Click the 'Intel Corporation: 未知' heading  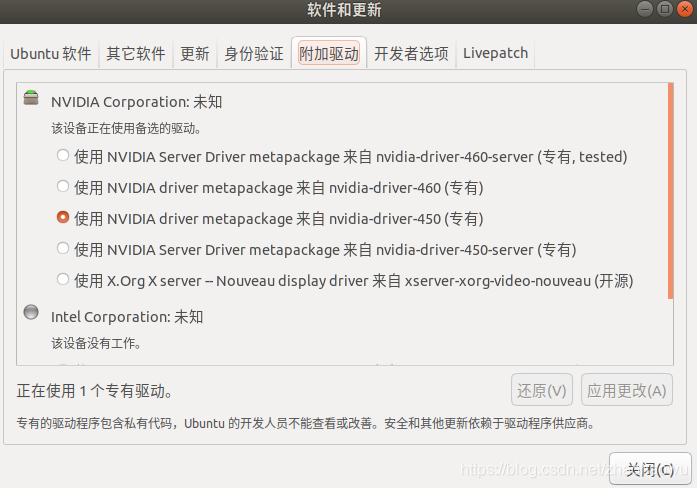(127, 317)
